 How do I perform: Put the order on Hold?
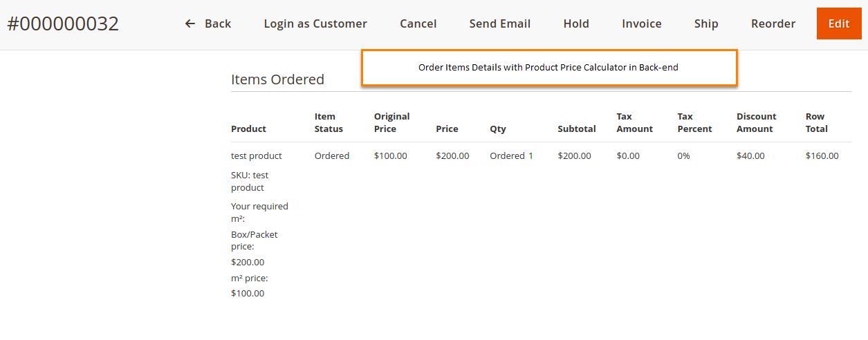point(576,23)
